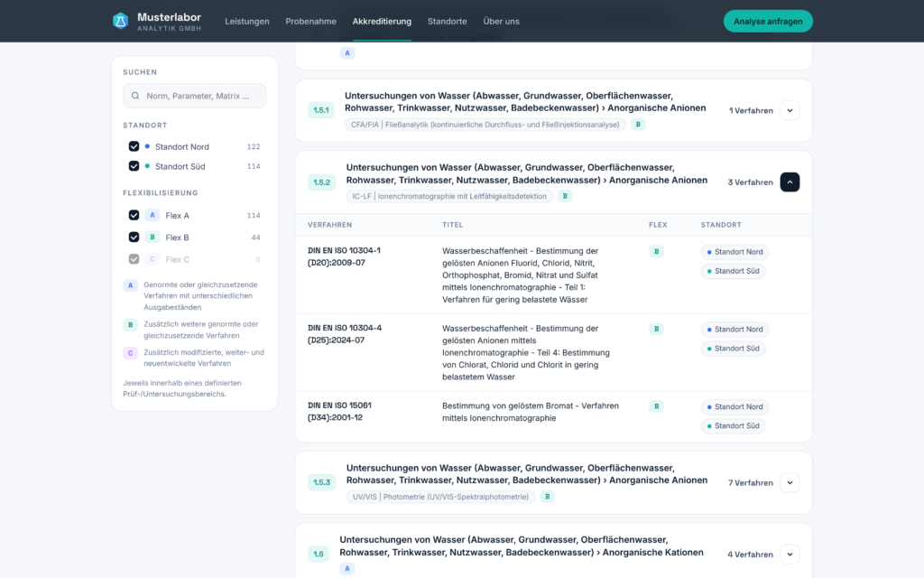Focus the Norm, Parameter, Matrix search field
924x578 pixels.
(195, 96)
